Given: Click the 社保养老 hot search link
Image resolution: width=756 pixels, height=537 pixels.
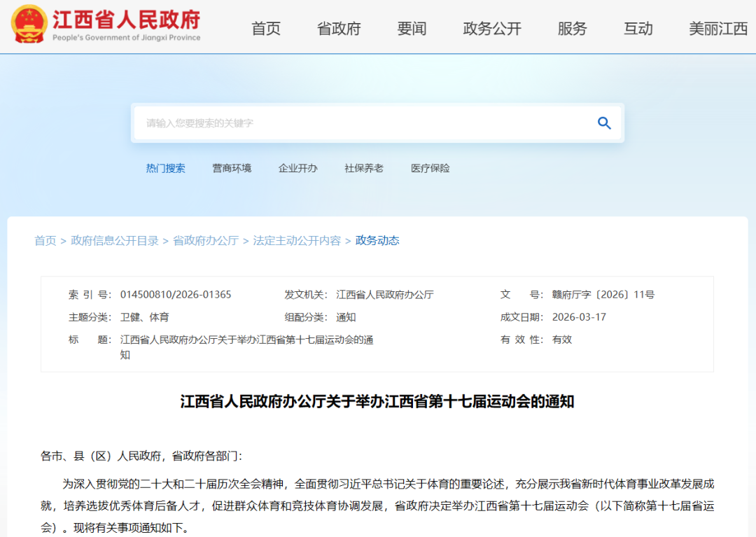Looking at the screenshot, I should [x=364, y=168].
